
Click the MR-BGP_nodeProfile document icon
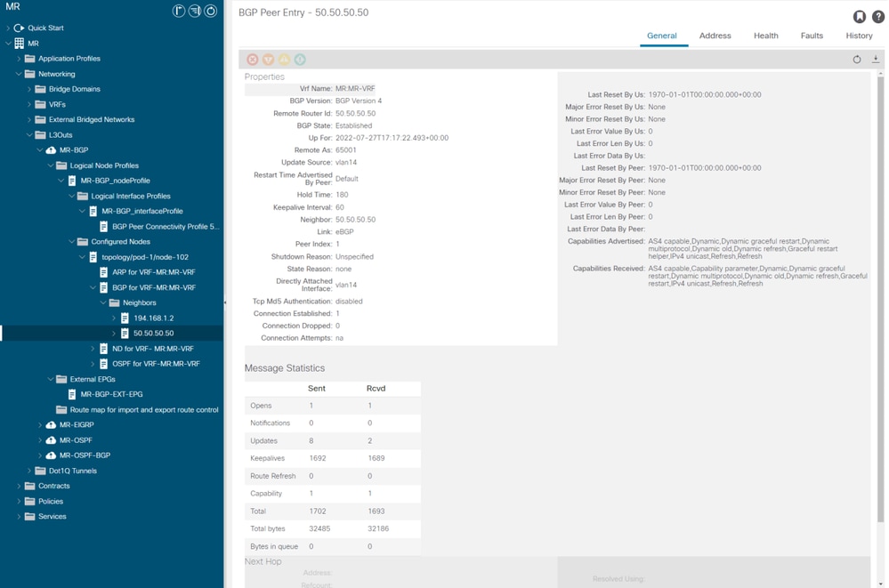click(x=72, y=181)
